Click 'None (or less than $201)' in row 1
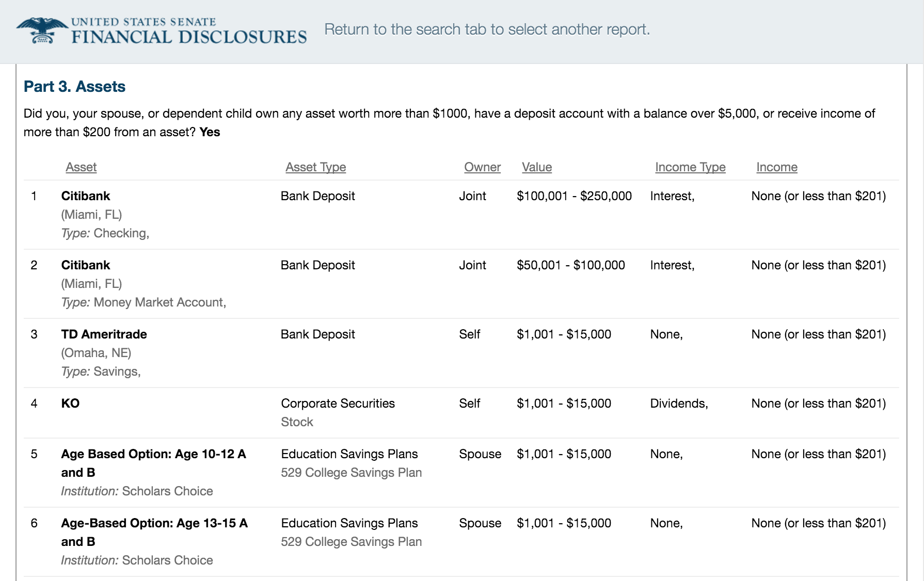The width and height of the screenshot is (924, 581). pyautogui.click(x=818, y=196)
